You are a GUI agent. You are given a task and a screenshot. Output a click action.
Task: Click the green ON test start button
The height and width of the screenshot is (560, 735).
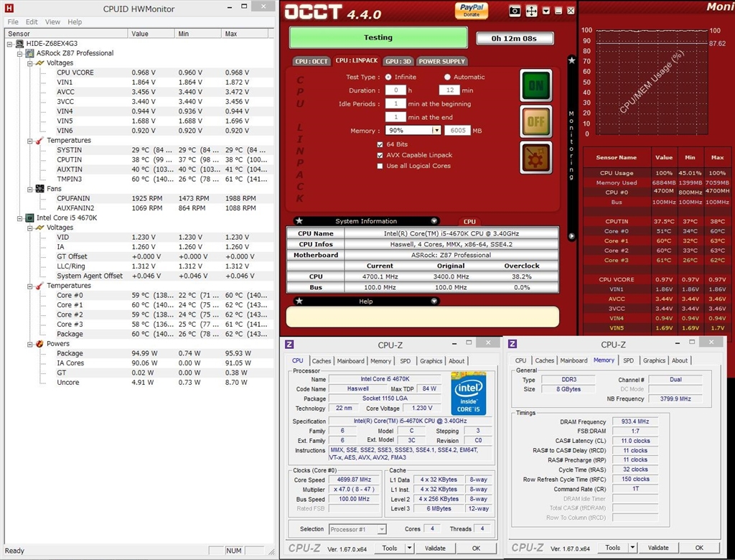click(x=535, y=85)
